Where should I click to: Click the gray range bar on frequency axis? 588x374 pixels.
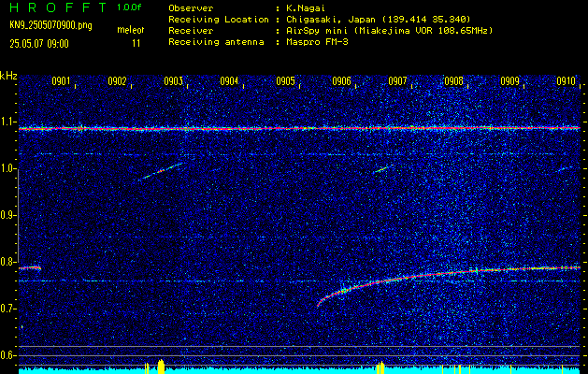(18, 214)
